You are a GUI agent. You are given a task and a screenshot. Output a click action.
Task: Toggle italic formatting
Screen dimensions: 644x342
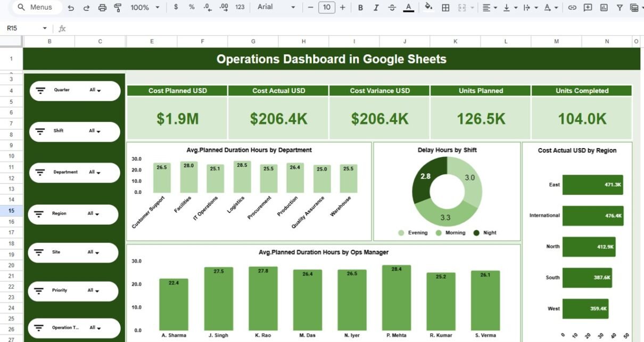click(376, 7)
